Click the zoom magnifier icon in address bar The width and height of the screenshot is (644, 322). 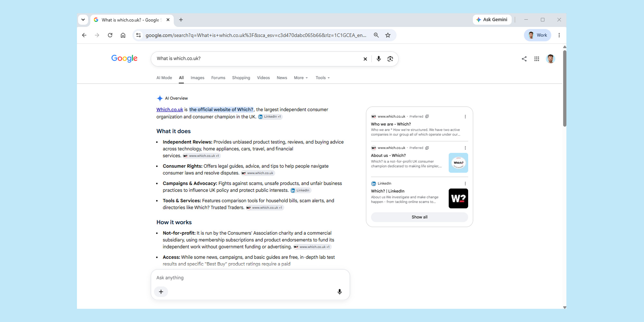click(x=376, y=35)
